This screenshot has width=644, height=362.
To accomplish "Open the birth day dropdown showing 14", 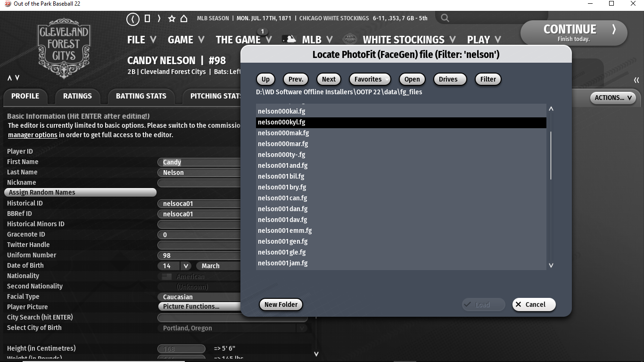I will (174, 266).
